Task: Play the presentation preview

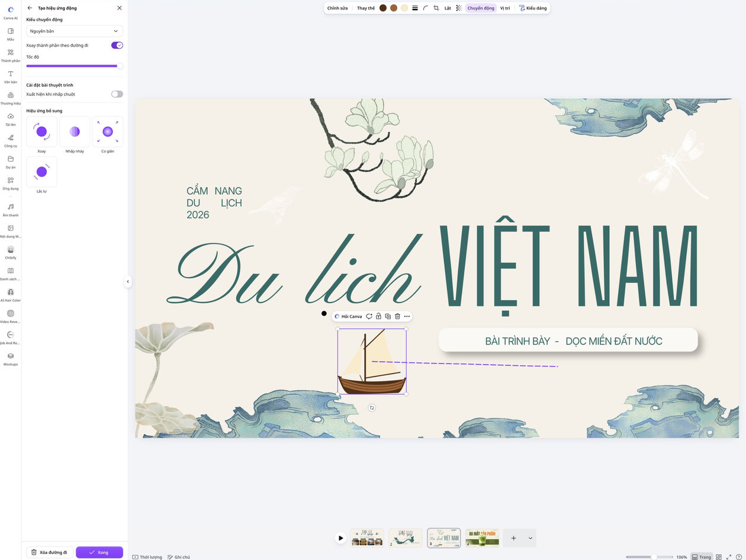Action: click(340, 538)
